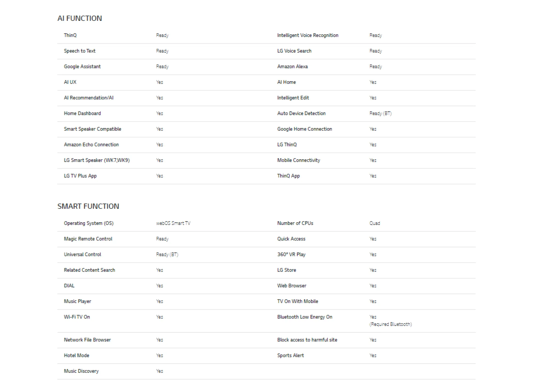Click the AI FUNCTION section heading
This screenshot has height=392, width=533.
click(80, 18)
